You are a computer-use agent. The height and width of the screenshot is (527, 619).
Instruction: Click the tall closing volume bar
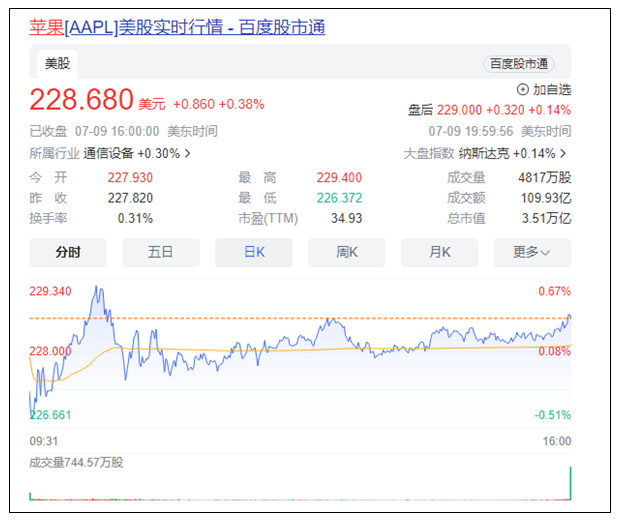(570, 483)
